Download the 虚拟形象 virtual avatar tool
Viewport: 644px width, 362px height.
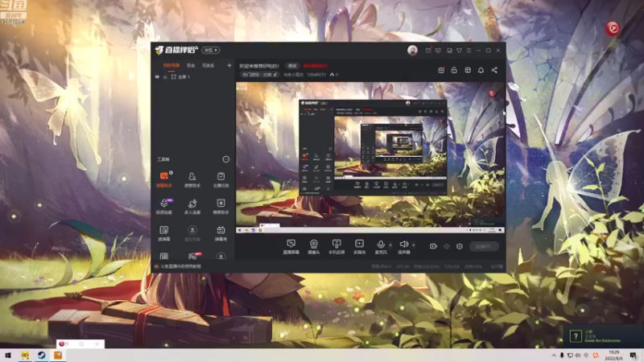pyautogui.click(x=192, y=232)
